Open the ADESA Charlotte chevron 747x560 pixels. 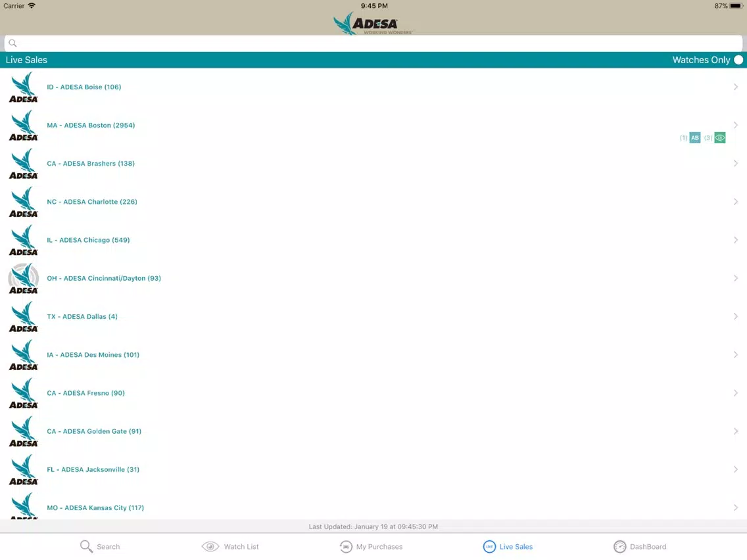pyautogui.click(x=736, y=202)
